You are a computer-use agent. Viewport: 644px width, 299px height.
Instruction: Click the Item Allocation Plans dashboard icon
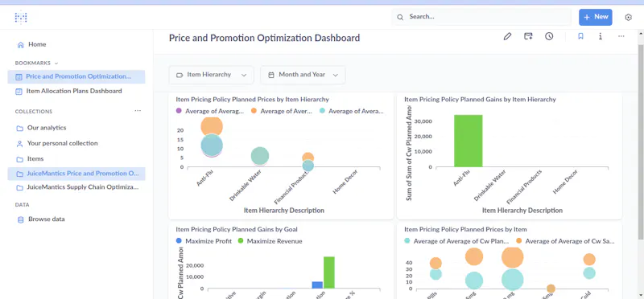click(x=19, y=92)
